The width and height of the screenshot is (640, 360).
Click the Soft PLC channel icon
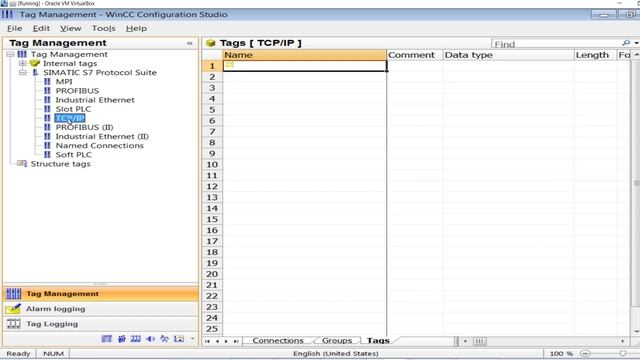47,154
